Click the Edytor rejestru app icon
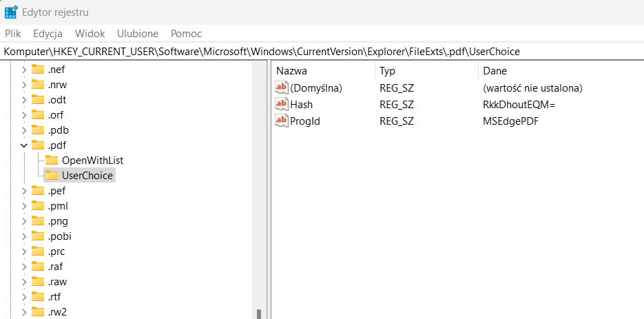The image size is (644, 319). 11,12
